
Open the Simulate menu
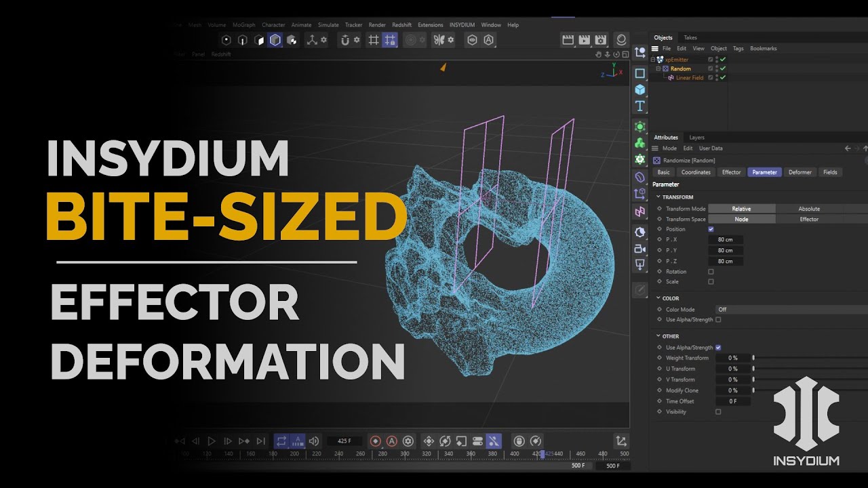point(328,25)
